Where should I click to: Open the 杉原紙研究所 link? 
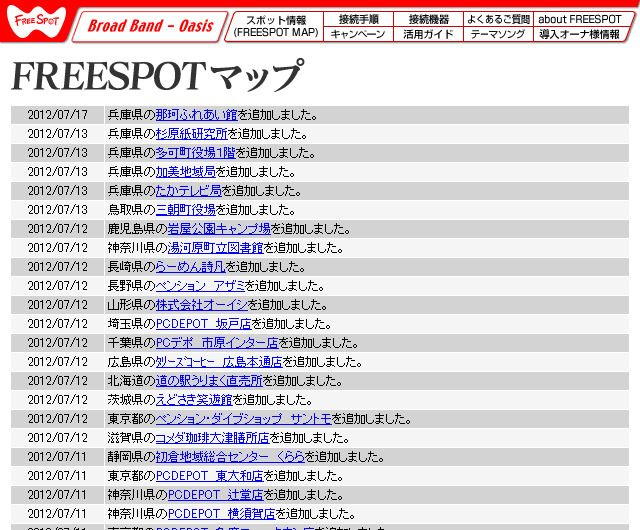click(191, 134)
